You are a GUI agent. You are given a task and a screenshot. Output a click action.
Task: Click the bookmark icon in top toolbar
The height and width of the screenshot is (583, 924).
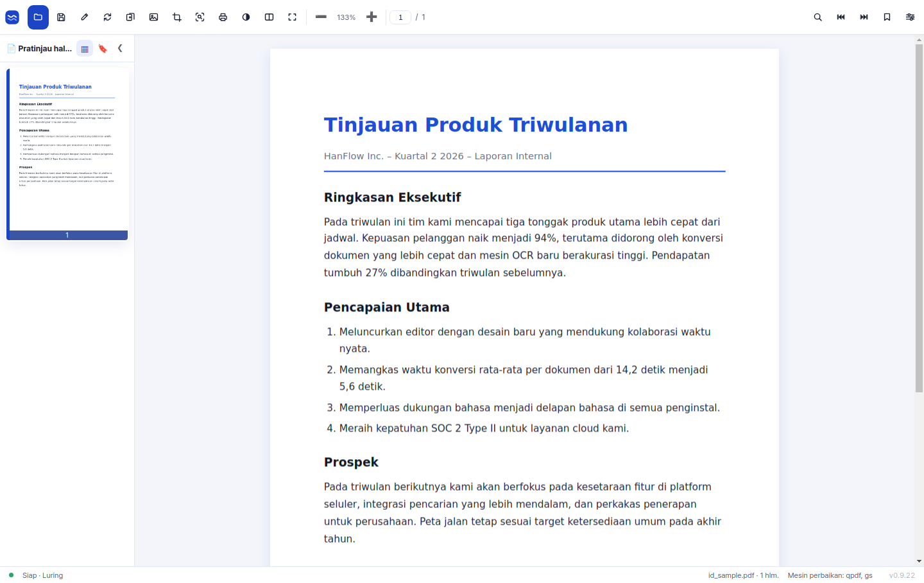(x=887, y=17)
